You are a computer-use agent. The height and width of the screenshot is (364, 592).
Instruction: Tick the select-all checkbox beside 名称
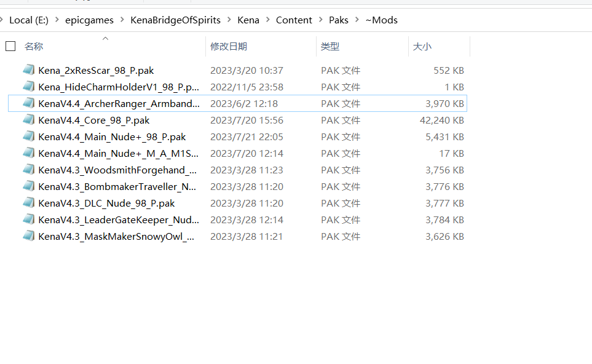(x=10, y=46)
